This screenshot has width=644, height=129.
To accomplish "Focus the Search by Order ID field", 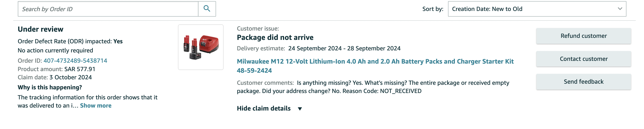I will pyautogui.click(x=108, y=9).
